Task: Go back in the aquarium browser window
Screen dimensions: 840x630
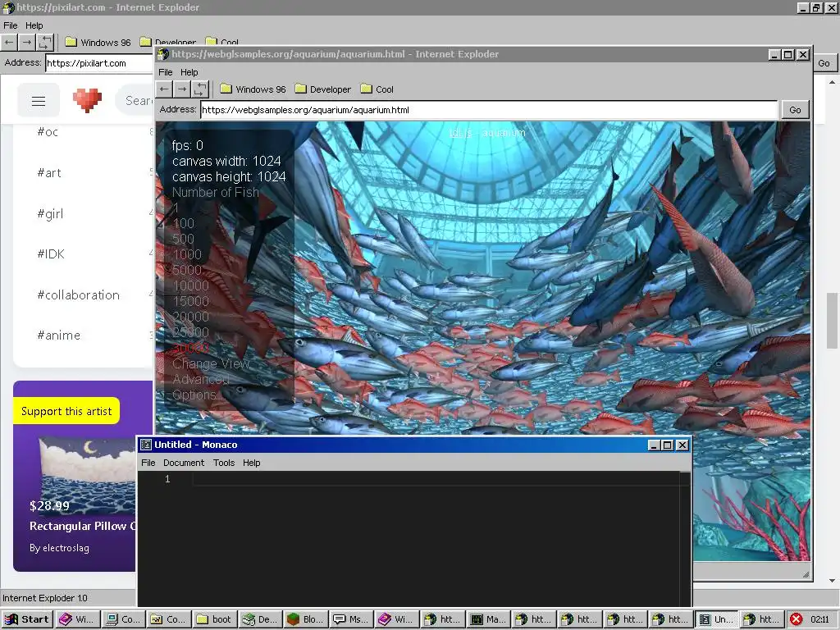Action: (164, 89)
